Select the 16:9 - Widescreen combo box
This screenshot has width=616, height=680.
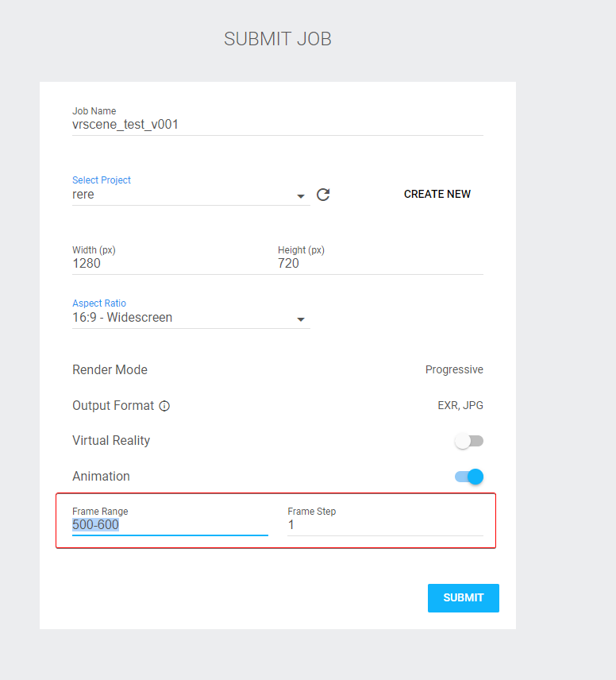(x=191, y=318)
